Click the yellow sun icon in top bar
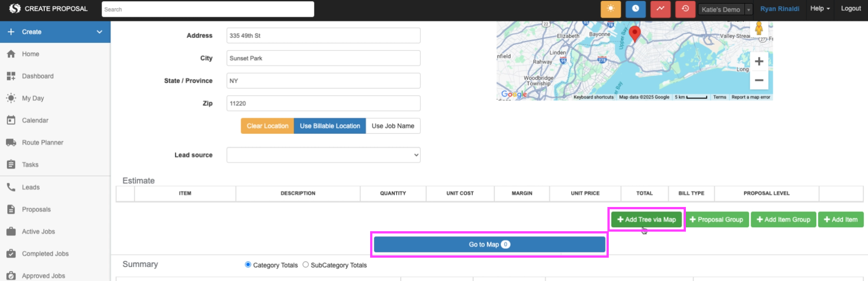This screenshot has height=281, width=868. pyautogui.click(x=611, y=9)
